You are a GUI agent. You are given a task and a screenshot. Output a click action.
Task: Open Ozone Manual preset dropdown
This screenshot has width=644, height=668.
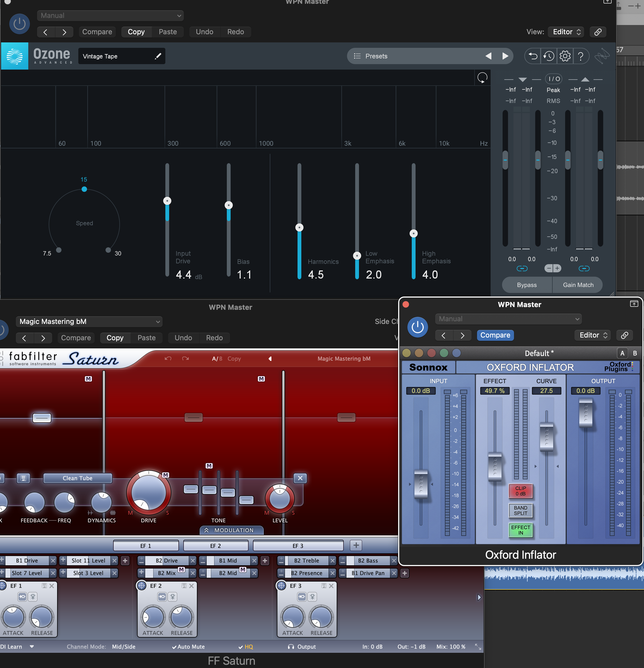coord(110,16)
